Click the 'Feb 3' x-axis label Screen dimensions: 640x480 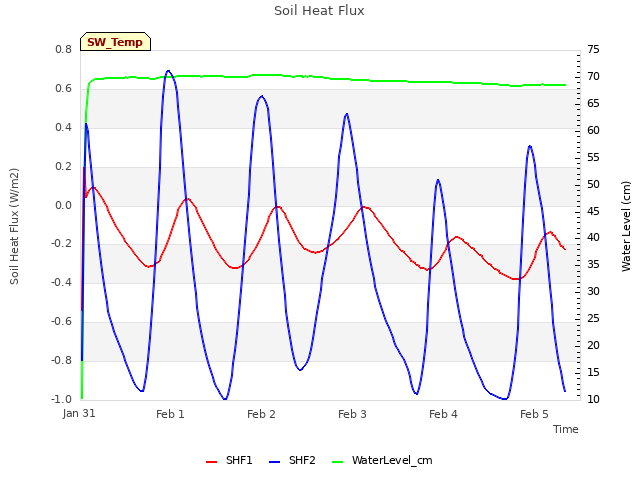tap(352, 414)
